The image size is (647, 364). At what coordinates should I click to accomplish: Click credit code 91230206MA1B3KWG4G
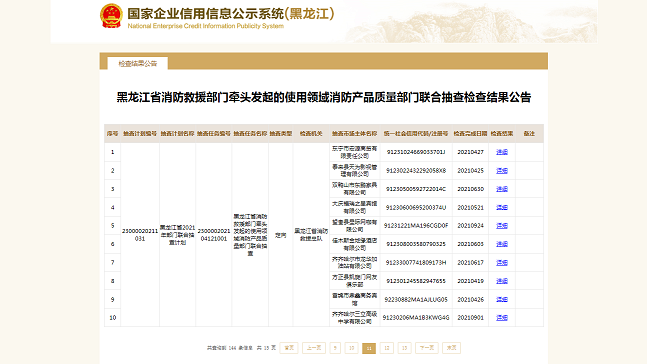pyautogui.click(x=416, y=318)
